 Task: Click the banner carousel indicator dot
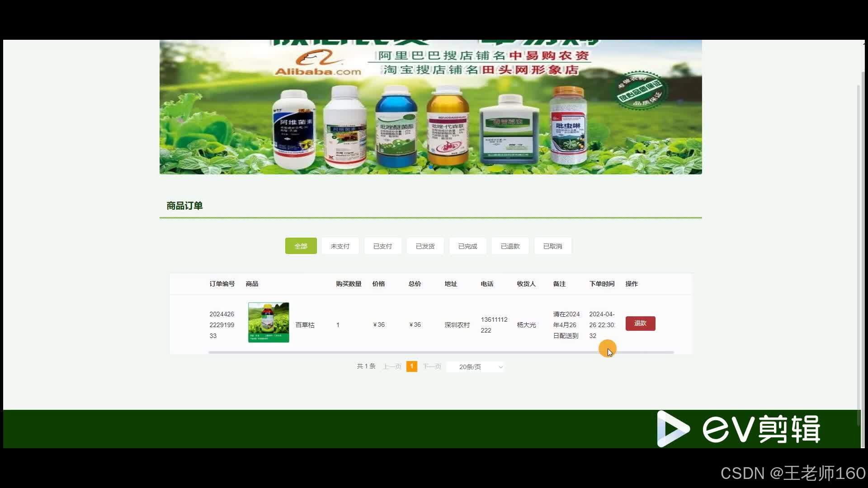coord(431,168)
